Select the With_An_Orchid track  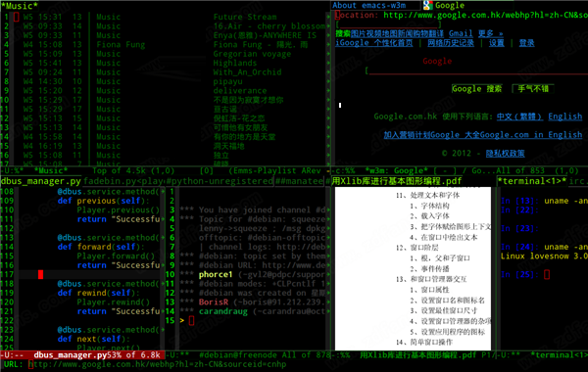pyautogui.click(x=247, y=72)
